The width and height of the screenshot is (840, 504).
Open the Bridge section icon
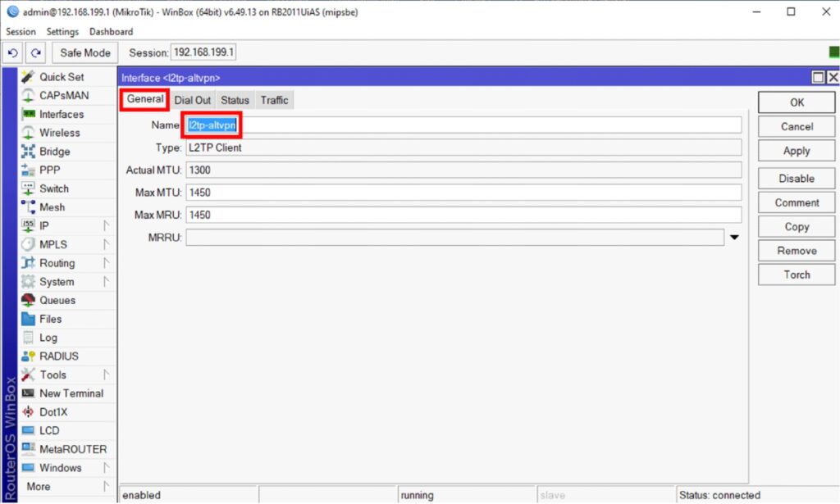tap(28, 152)
